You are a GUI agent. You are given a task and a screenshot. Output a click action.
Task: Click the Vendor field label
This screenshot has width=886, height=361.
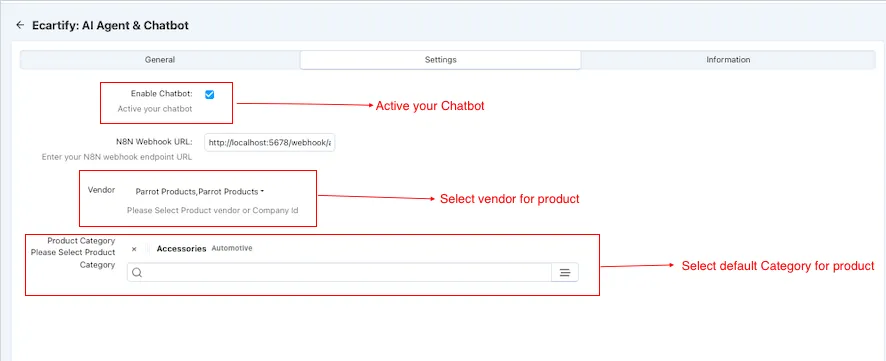tap(102, 190)
